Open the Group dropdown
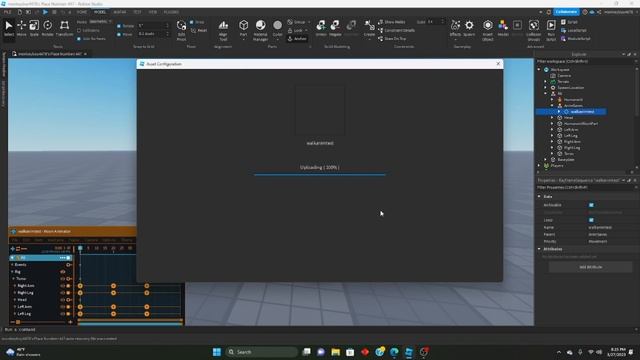 point(298,22)
